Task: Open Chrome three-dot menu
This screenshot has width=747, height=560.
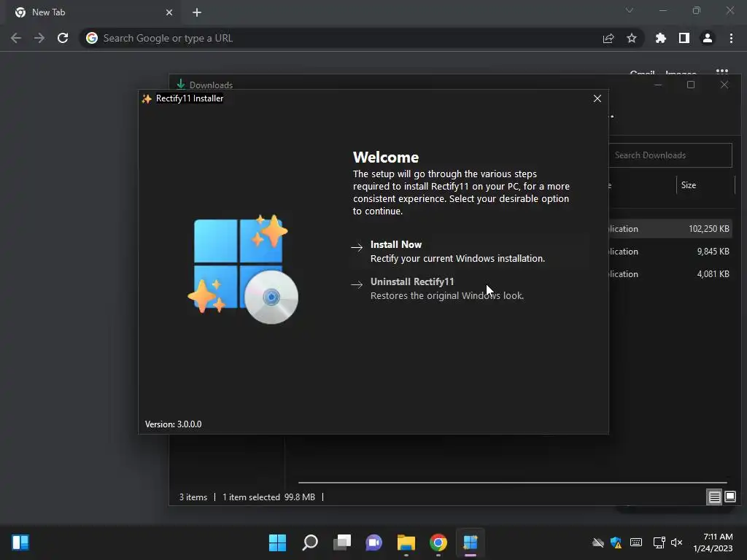Action: 731,38
